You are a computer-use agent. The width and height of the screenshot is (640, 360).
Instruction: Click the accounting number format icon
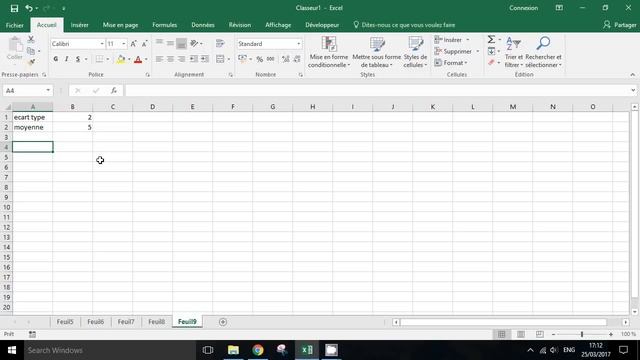click(242, 59)
